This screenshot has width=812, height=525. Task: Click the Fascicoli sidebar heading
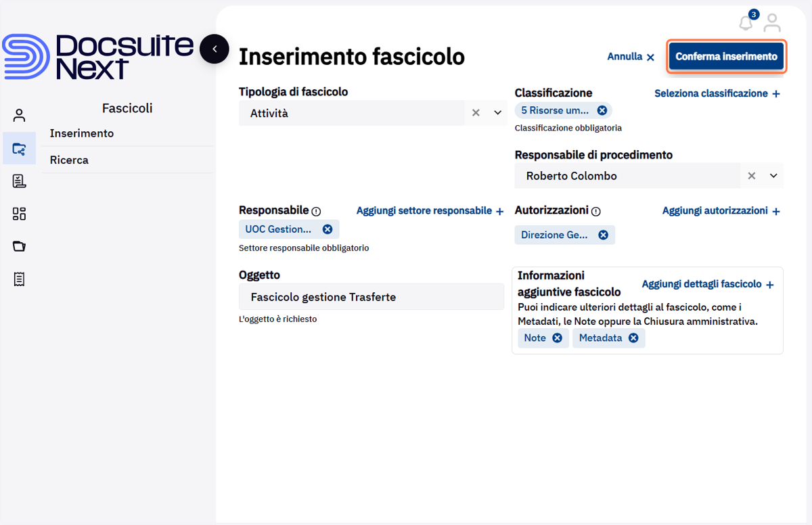pos(127,108)
